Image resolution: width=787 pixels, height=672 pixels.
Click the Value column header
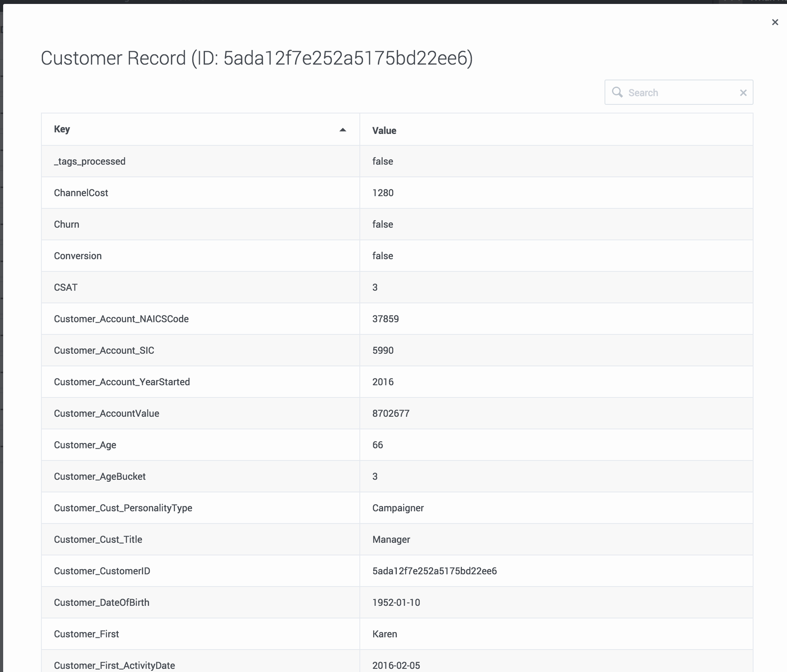[x=384, y=130]
